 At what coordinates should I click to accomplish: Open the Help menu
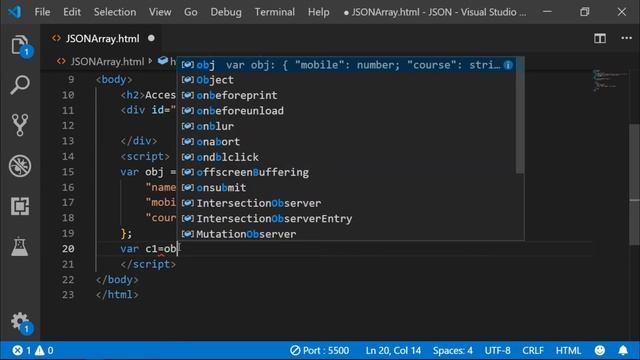[319, 12]
